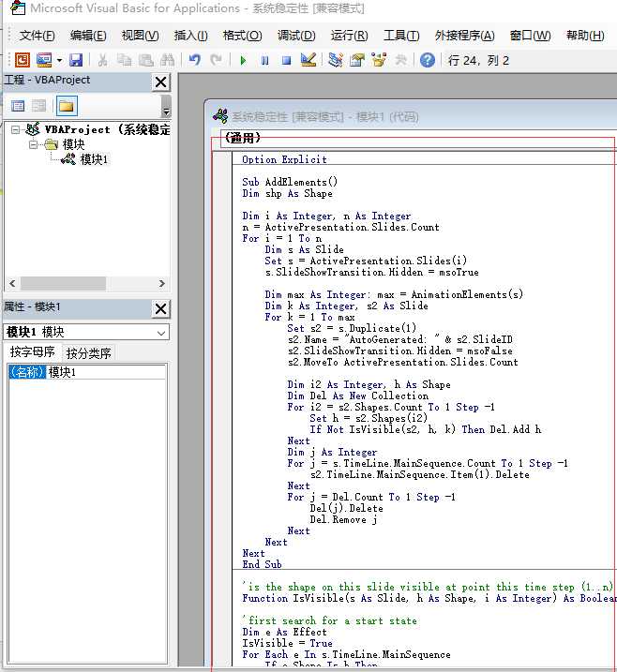Viewport: 617px width, 672px height.
Task: Collapse the 模块 folder node
Action: pos(34,145)
